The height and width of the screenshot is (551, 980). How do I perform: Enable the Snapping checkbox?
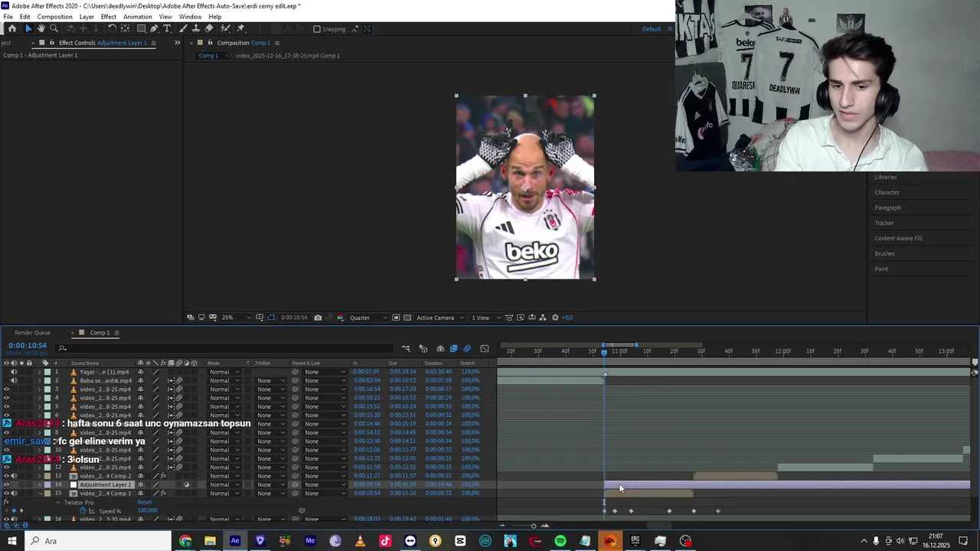click(317, 29)
